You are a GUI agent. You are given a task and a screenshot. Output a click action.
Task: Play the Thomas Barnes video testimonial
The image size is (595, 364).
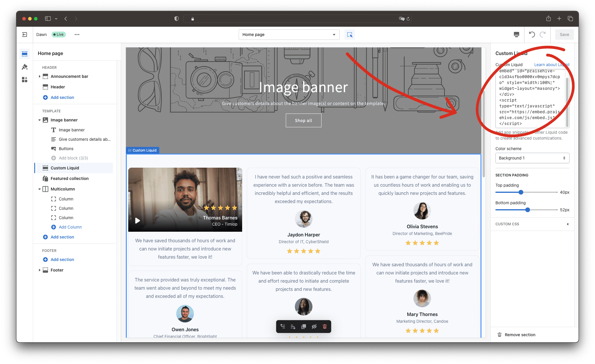138,221
